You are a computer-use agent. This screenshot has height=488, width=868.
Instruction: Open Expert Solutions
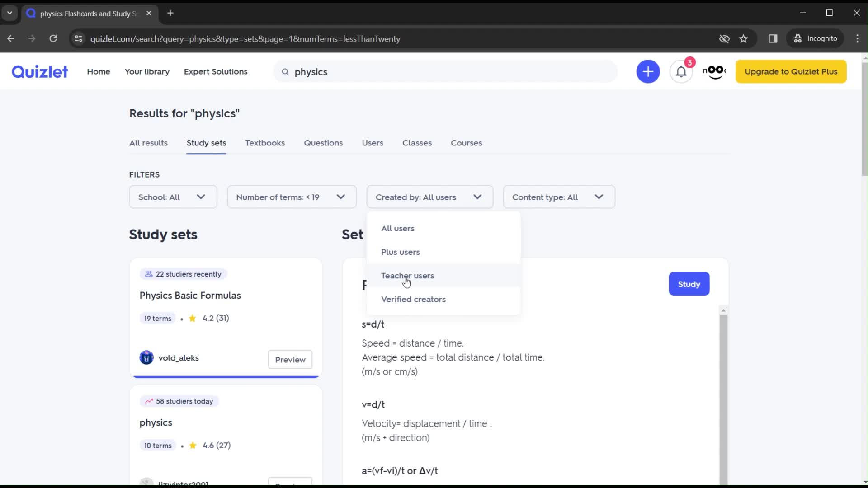coord(216,71)
